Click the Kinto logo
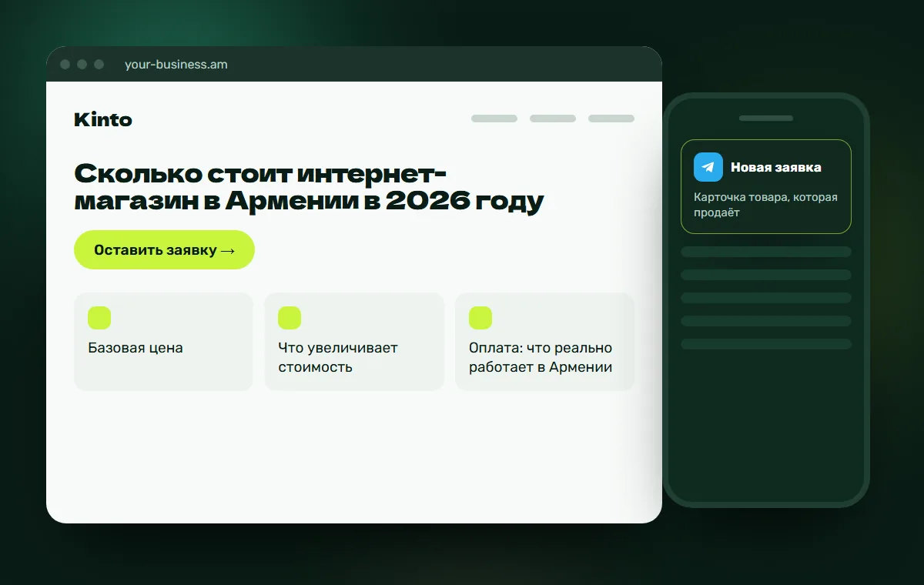 click(103, 119)
